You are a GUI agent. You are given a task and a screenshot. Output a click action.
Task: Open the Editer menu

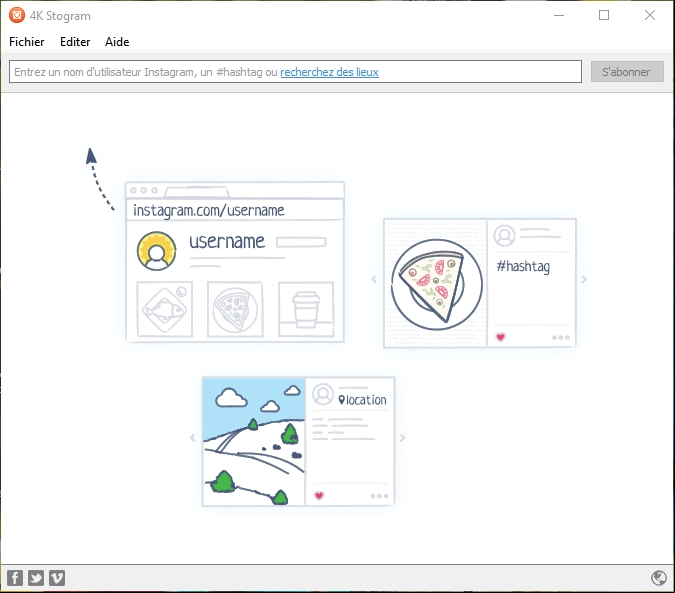[75, 42]
